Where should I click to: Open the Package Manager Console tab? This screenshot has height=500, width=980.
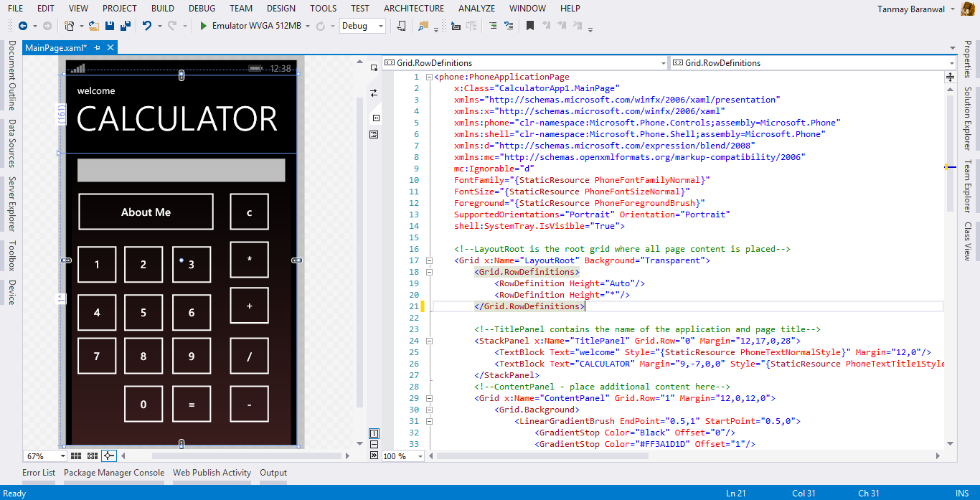coord(114,473)
